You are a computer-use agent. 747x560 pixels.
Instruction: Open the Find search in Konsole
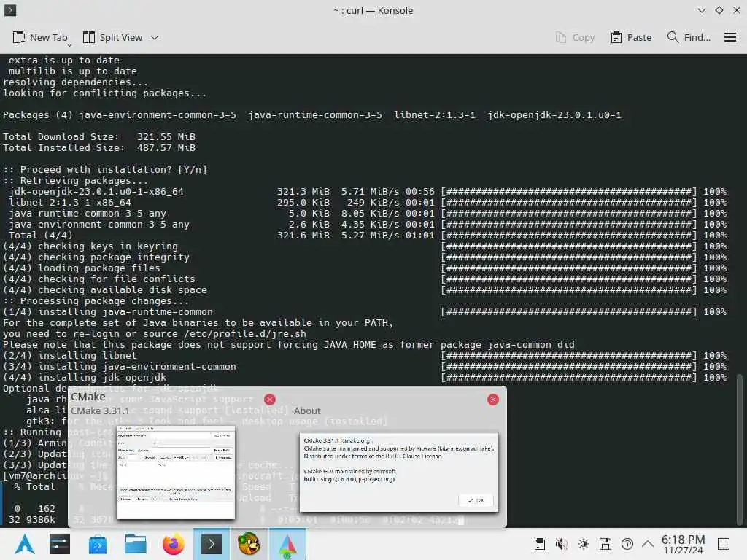[x=689, y=37]
